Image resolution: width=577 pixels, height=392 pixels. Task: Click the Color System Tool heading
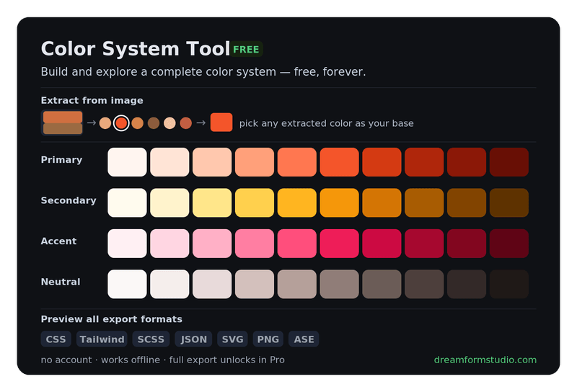click(136, 49)
